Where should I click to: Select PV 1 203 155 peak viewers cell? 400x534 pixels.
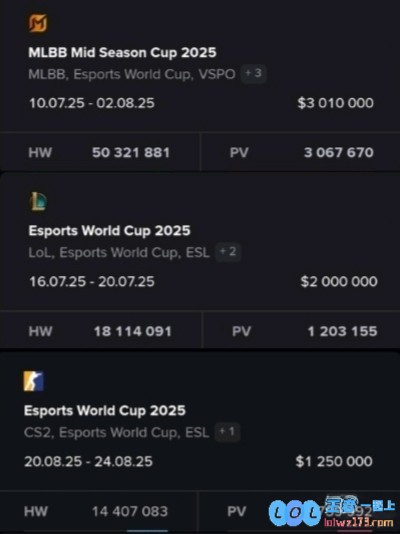[302, 331]
